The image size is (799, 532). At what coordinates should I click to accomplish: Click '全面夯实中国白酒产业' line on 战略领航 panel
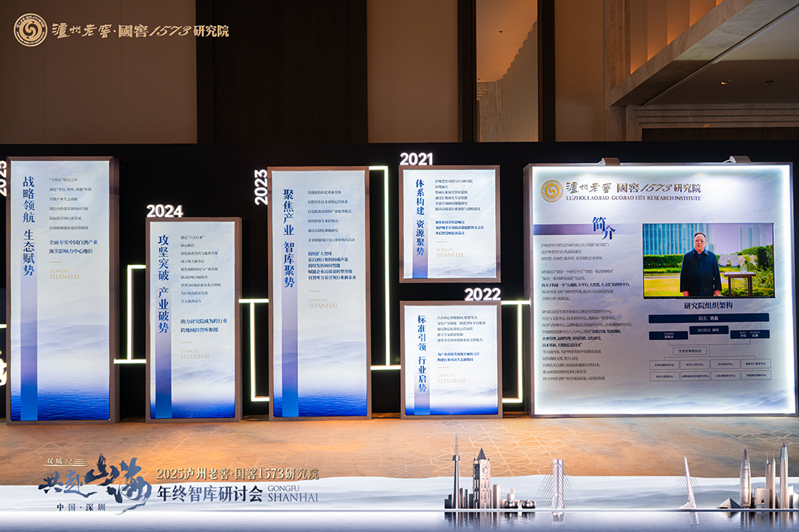point(73,243)
